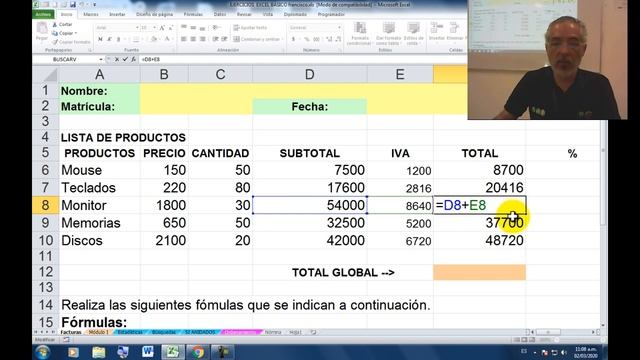Viewport: 640px width, 360px height.
Task: Align text to the right
Action: (202, 39)
